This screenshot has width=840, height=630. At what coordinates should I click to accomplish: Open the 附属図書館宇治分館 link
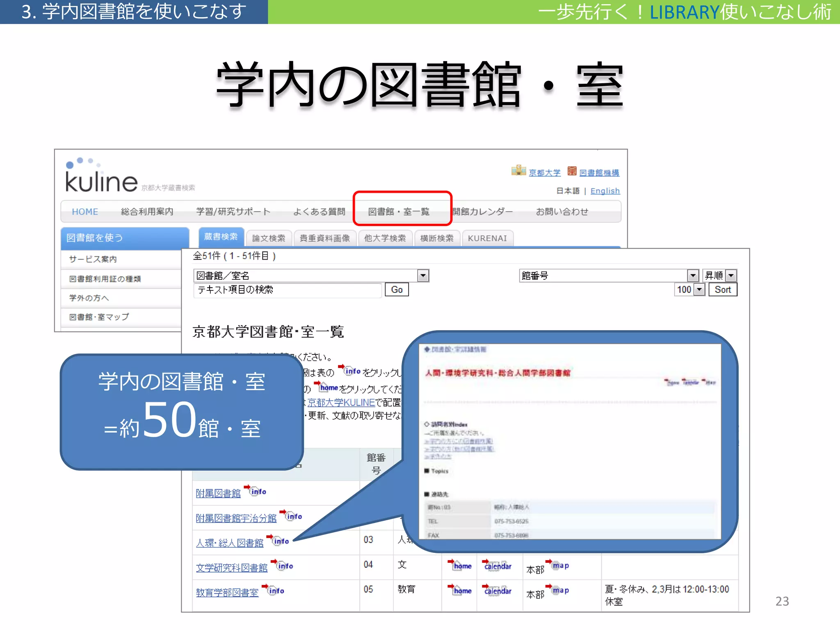pos(236,518)
